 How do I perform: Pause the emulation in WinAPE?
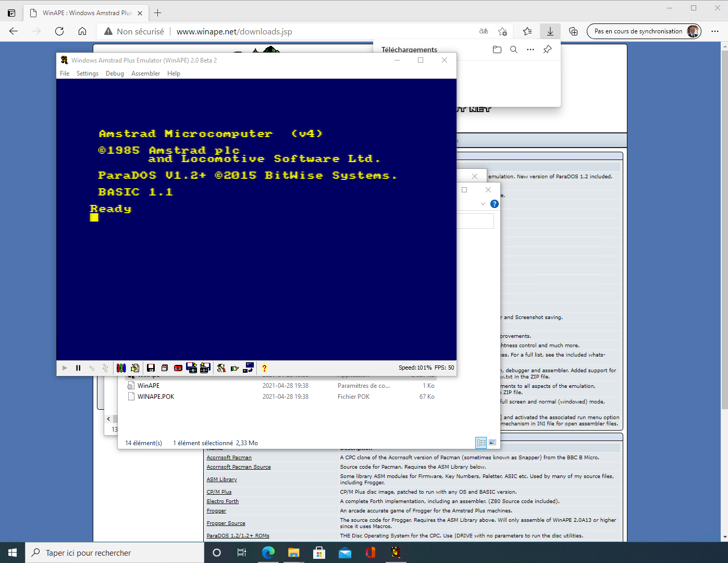[x=78, y=368]
